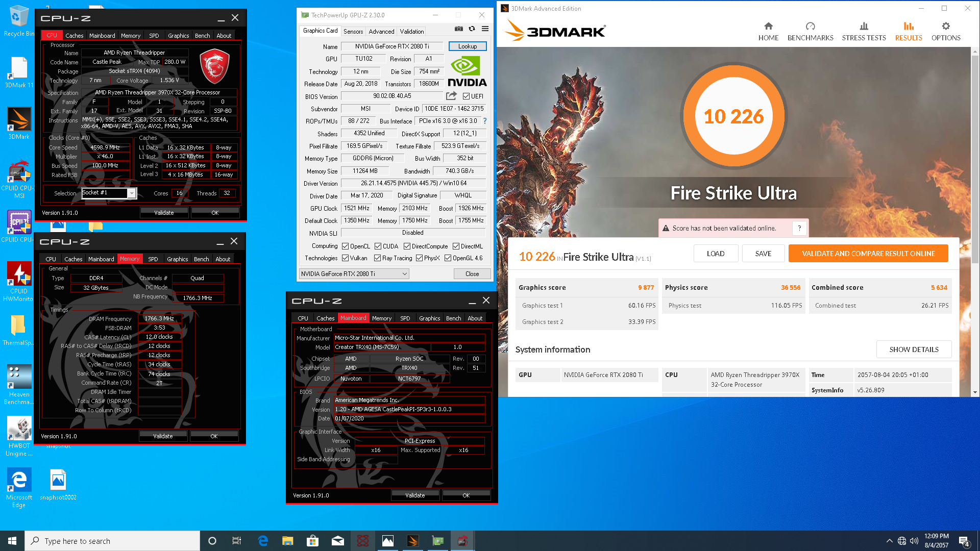Open 3DMark OPTIONS gear
The width and height of the screenshot is (980, 551).
pyautogui.click(x=946, y=32)
